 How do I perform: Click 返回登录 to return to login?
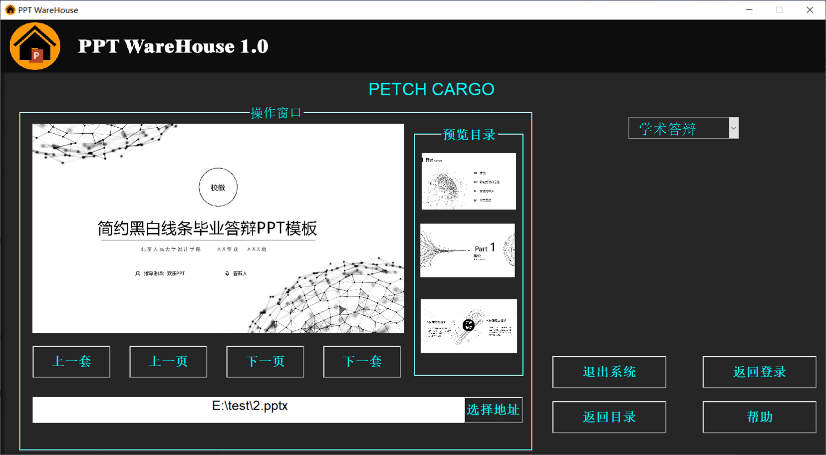(759, 372)
